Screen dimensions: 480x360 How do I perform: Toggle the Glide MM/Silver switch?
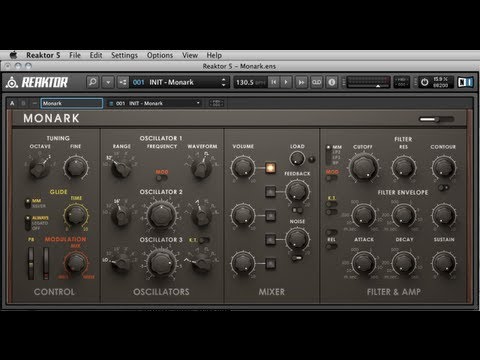28,203
